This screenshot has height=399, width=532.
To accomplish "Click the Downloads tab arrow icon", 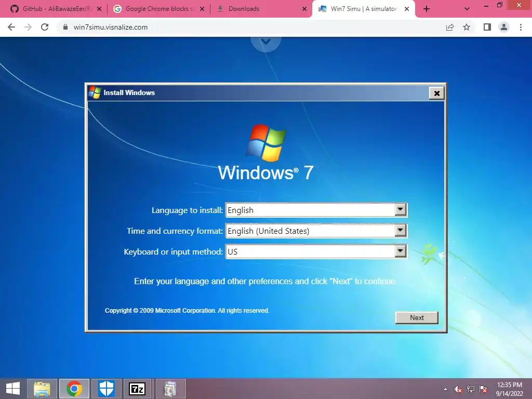I will (x=220, y=9).
